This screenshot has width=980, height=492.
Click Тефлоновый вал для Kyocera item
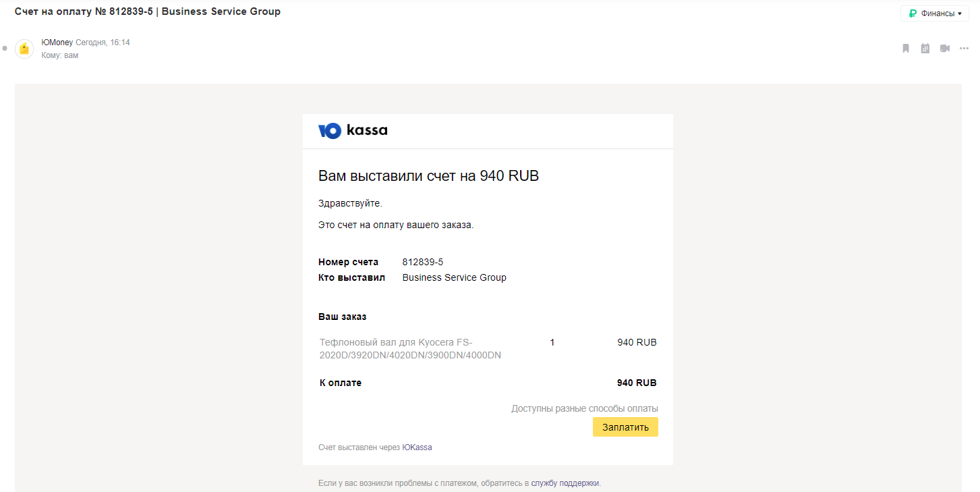pos(410,349)
